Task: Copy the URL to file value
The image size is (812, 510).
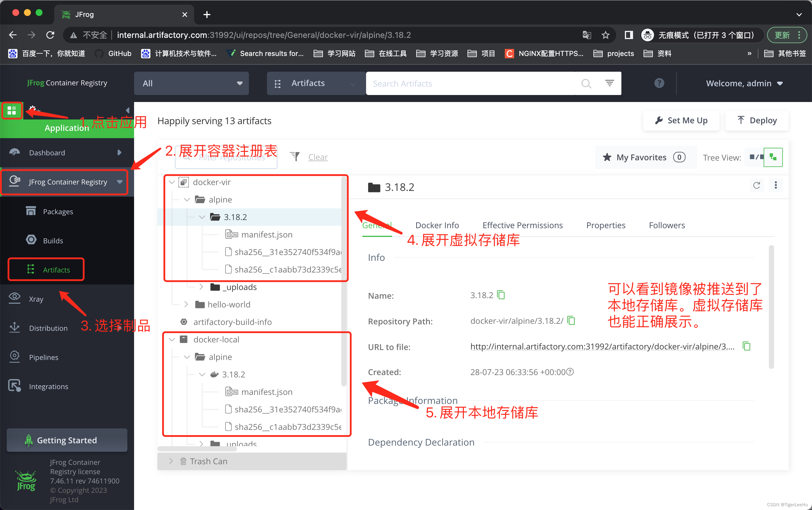Action: [746, 346]
